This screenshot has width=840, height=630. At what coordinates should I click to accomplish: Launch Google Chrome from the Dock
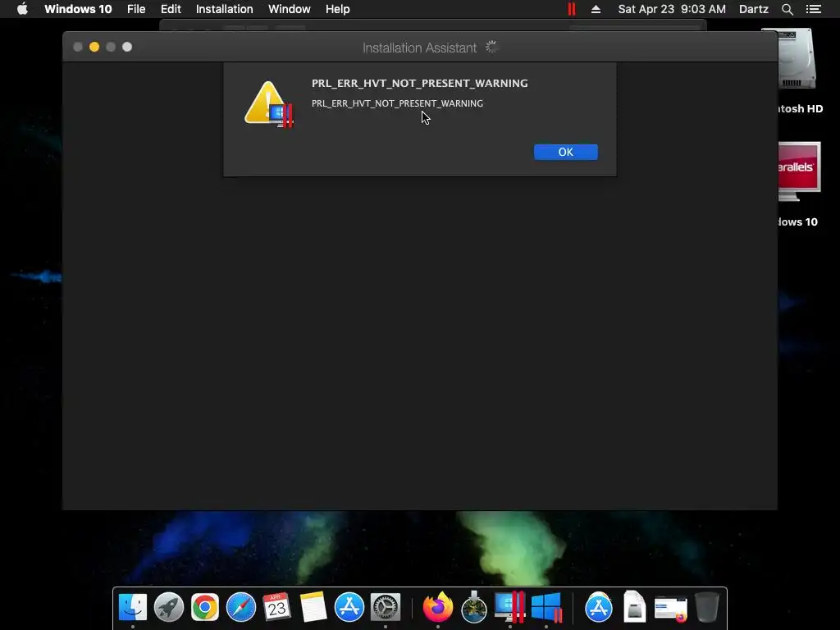click(204, 608)
